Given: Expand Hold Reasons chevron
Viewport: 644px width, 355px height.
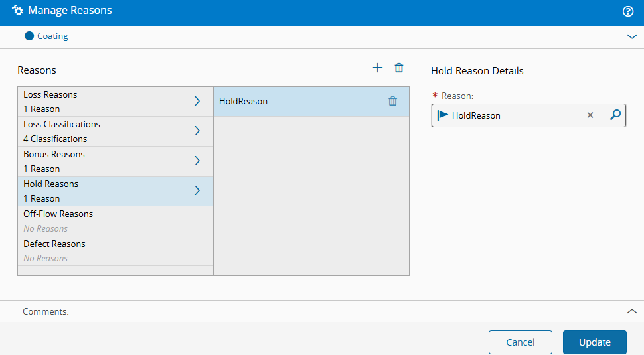Looking at the screenshot, I should [197, 190].
